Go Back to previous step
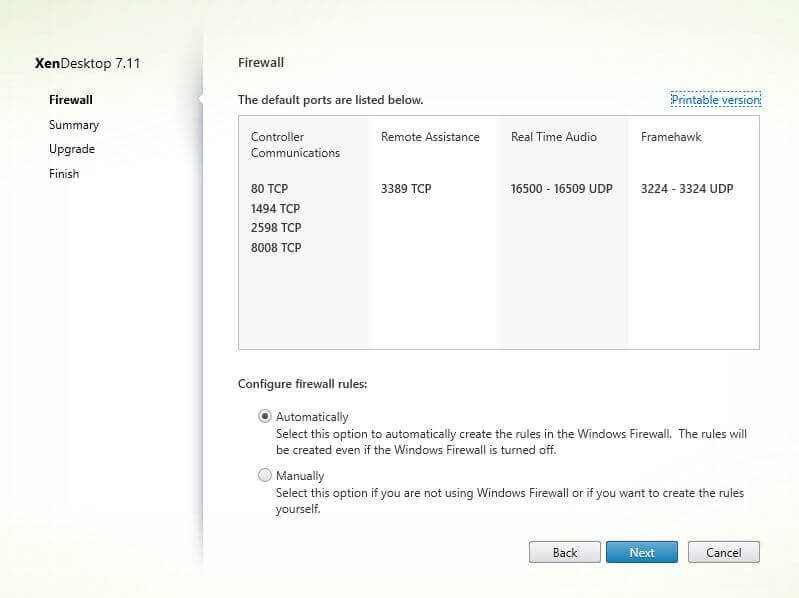This screenshot has width=799, height=598. point(565,552)
